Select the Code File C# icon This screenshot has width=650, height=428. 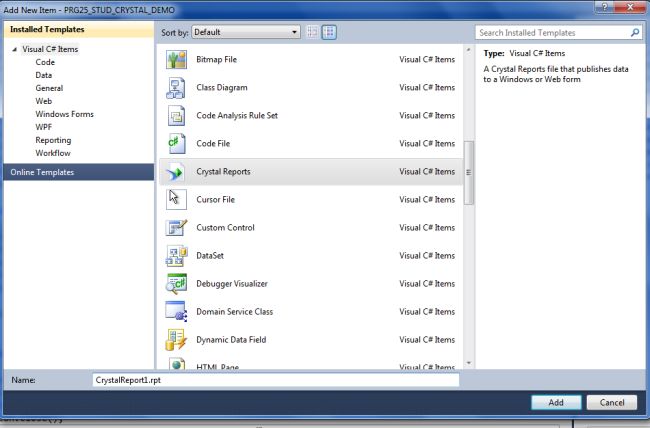(x=176, y=143)
